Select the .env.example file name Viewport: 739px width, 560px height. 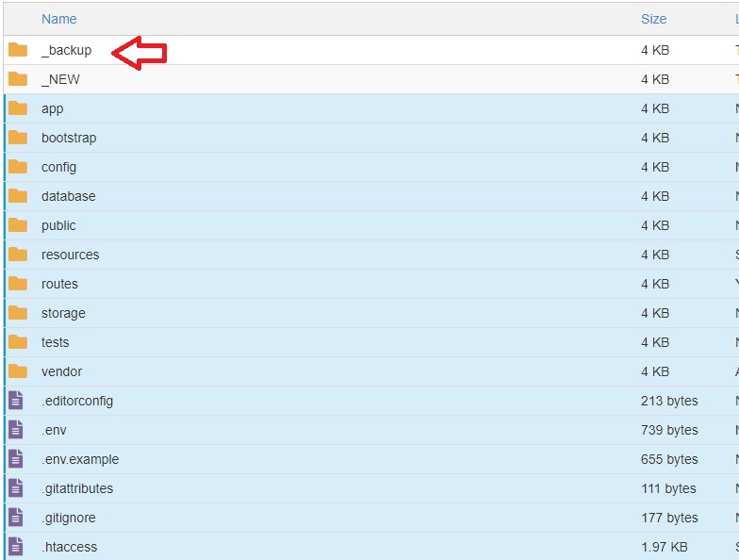click(x=80, y=459)
